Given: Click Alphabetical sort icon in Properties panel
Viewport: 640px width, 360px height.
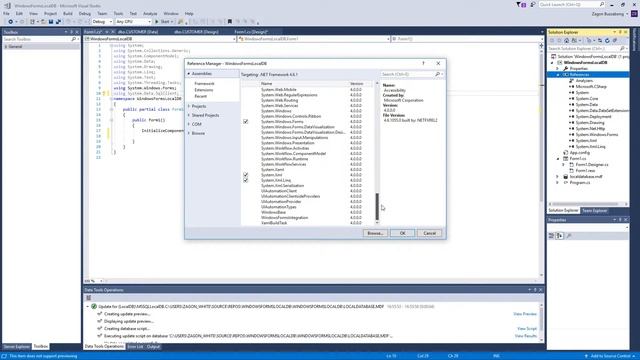Looking at the screenshot, I should (x=560, y=236).
